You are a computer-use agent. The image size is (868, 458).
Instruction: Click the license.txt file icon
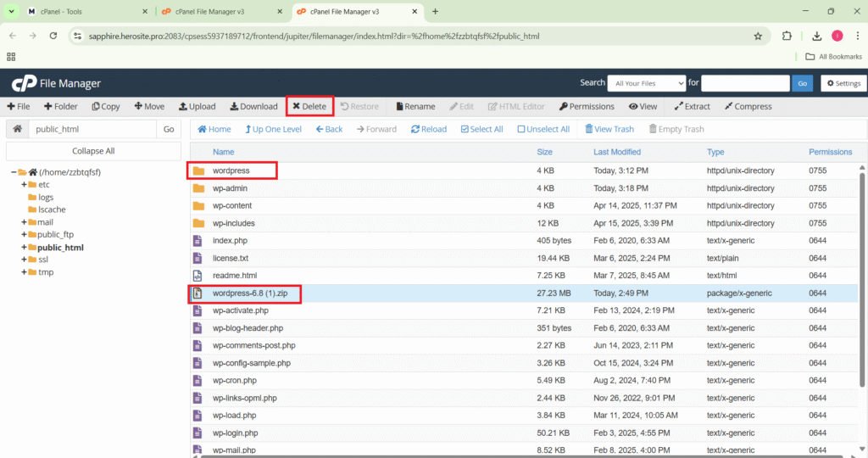click(197, 258)
